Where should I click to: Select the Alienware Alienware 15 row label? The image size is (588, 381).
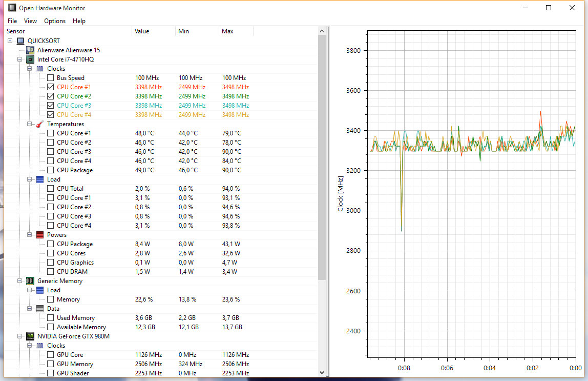pyautogui.click(x=69, y=50)
